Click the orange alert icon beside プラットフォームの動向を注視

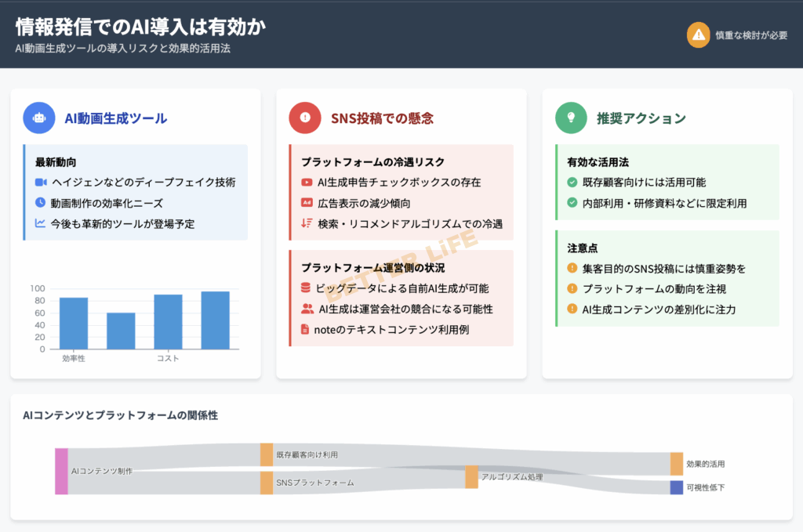click(x=572, y=288)
